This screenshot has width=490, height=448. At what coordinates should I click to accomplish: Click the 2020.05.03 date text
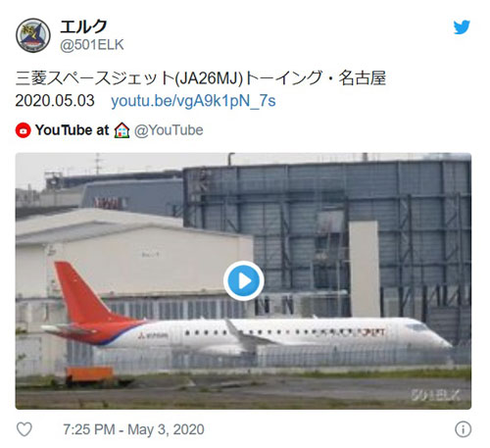tap(55, 101)
